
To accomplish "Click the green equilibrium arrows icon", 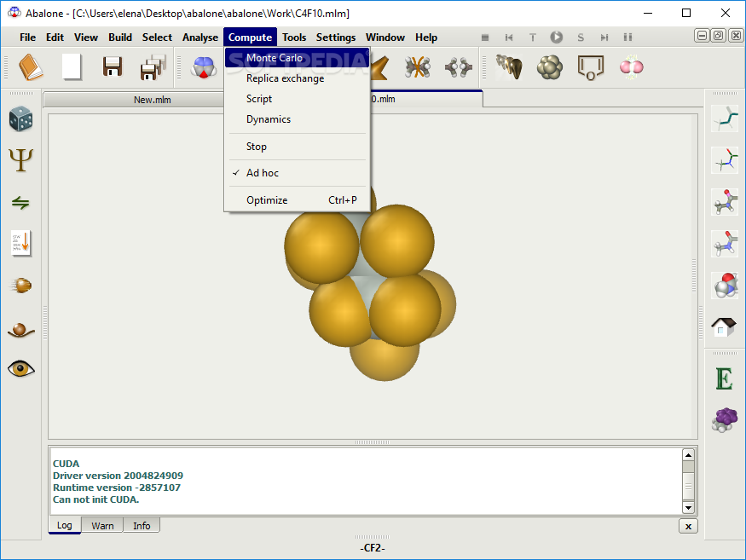I will [21, 203].
